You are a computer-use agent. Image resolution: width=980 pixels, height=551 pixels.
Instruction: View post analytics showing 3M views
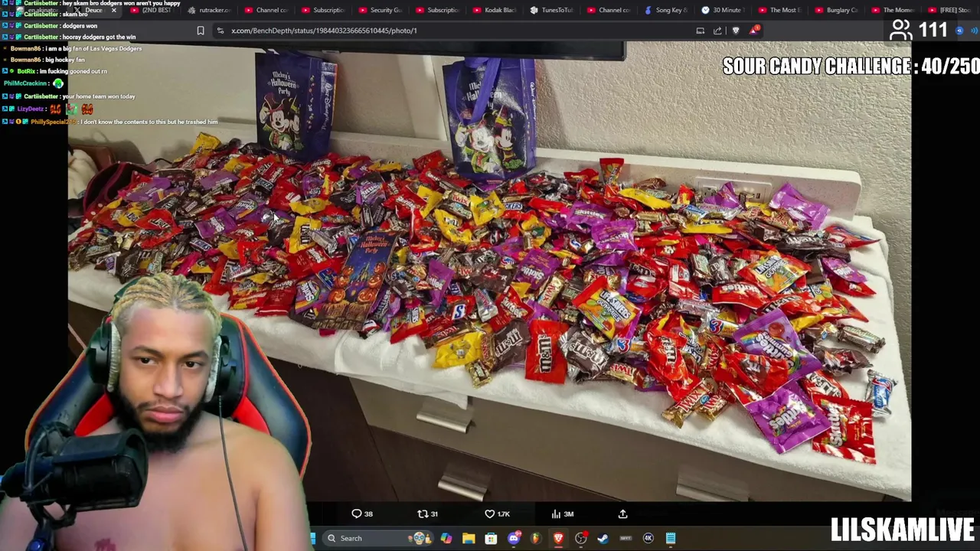click(x=563, y=514)
